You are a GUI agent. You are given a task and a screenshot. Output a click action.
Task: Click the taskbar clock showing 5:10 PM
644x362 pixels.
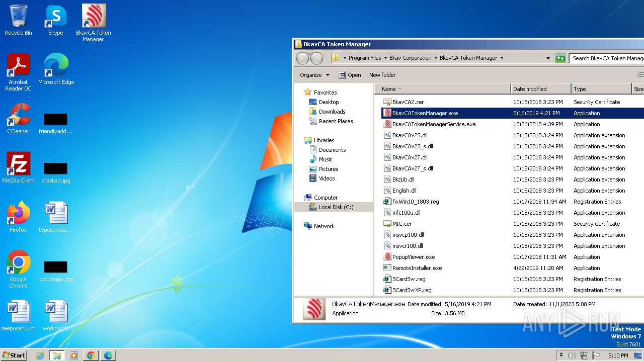point(618,355)
